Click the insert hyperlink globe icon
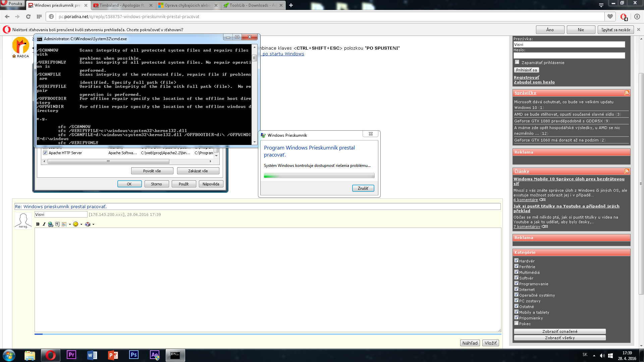This screenshot has width=644, height=362. [x=51, y=224]
